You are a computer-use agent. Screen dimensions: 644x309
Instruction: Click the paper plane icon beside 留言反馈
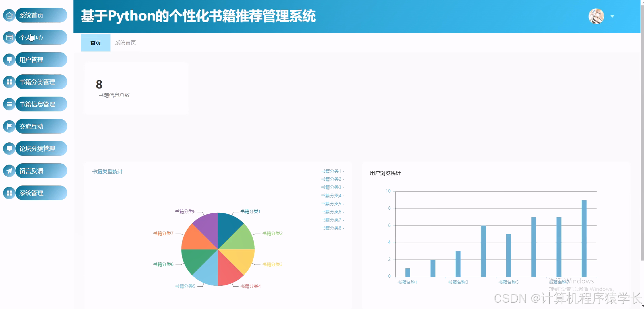coord(9,171)
